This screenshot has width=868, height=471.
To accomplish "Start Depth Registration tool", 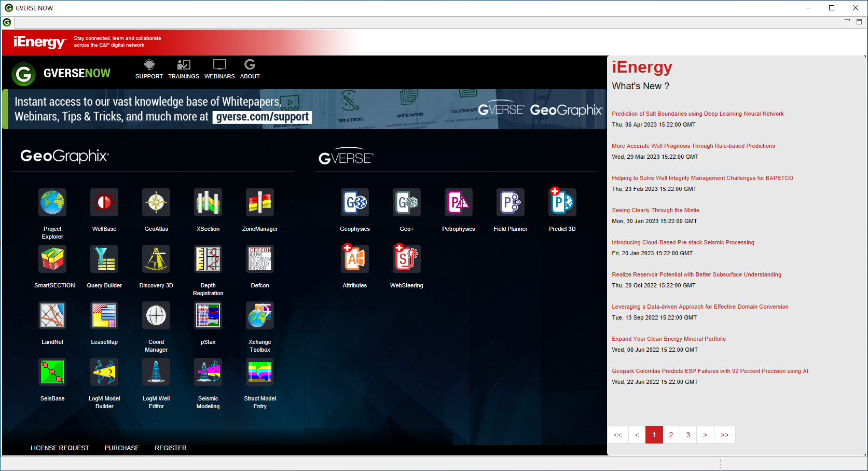I will [x=208, y=259].
